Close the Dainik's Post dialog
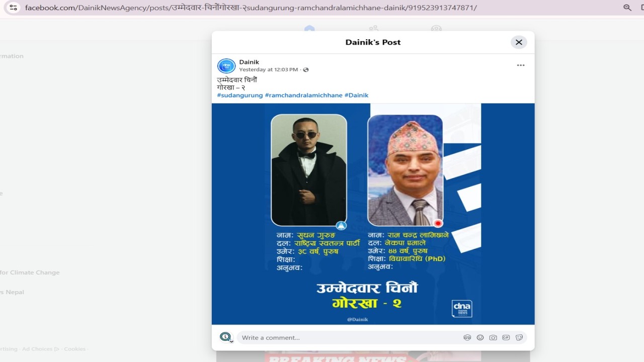Image resolution: width=644 pixels, height=362 pixels. point(519,42)
